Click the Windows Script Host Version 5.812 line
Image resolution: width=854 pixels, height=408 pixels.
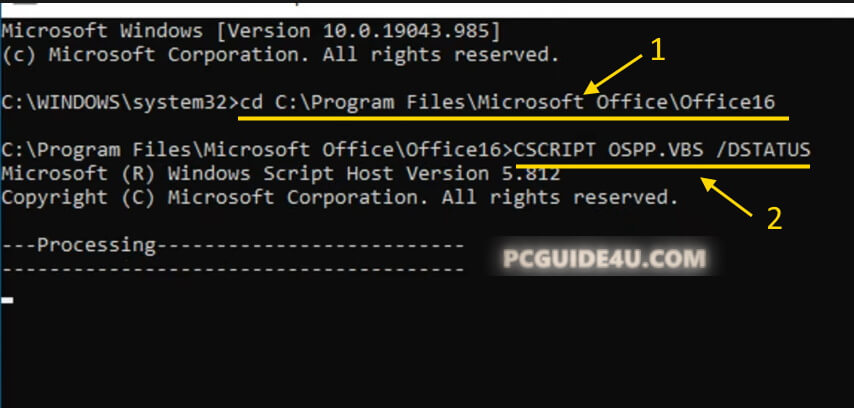pyautogui.click(x=281, y=175)
